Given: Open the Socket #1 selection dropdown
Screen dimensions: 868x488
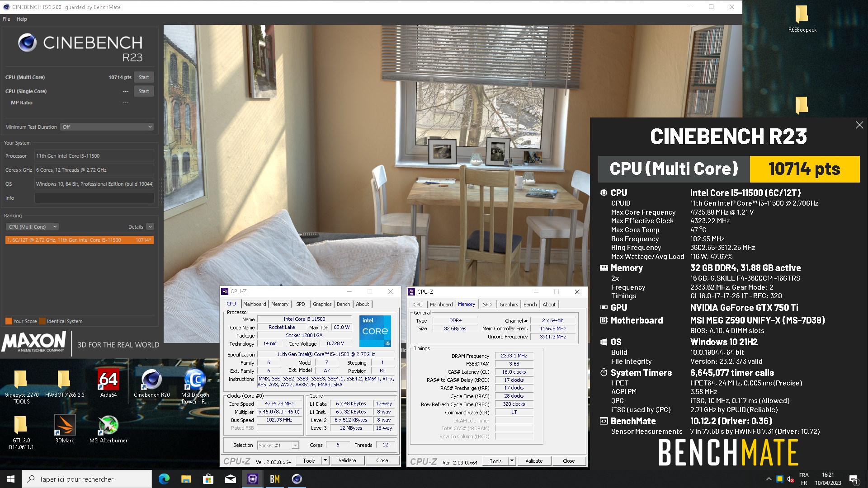Looking at the screenshot, I should click(278, 446).
